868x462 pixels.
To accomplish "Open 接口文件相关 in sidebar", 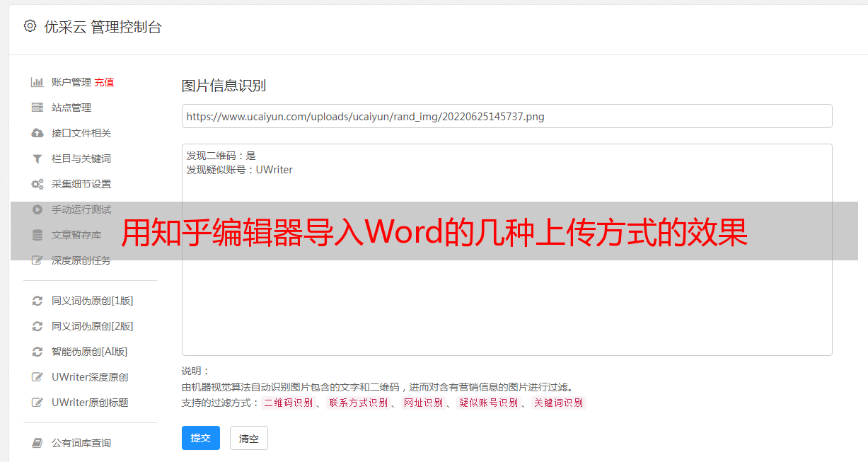I will click(x=81, y=133).
